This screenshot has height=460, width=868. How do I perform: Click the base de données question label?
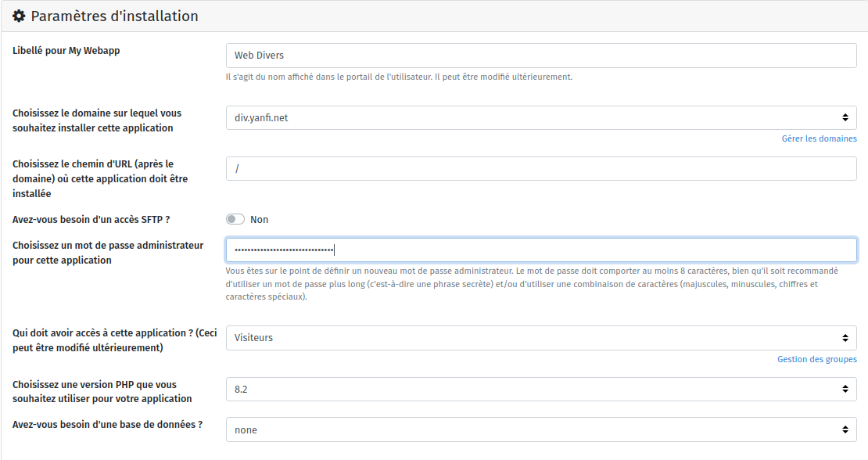[108, 425]
